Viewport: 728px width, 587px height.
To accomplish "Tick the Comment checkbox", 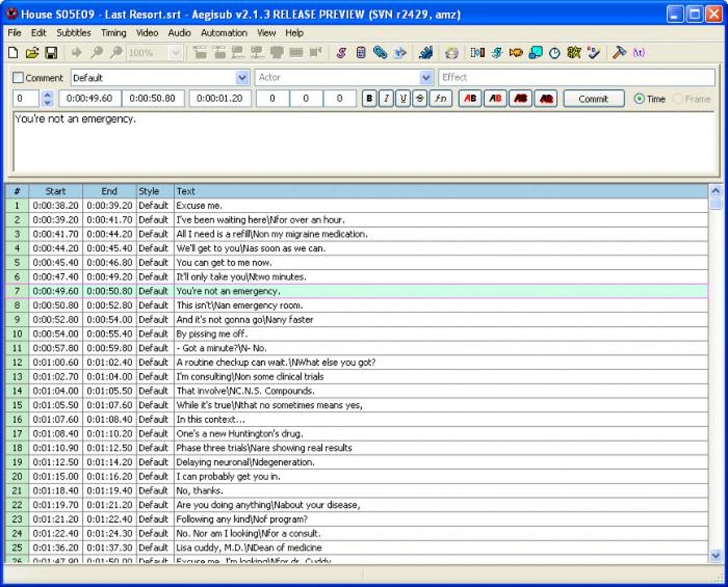I will point(18,78).
